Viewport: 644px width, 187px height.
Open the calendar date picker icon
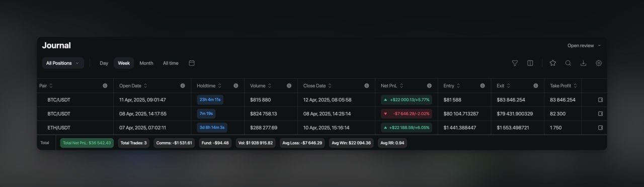click(192, 63)
